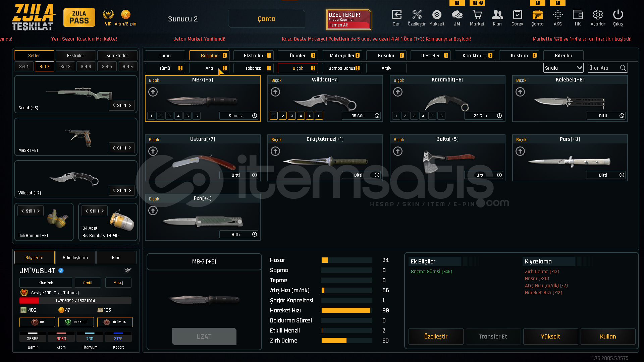Click the upgrade arrow on Wildcat card

pyautogui.click(x=275, y=92)
